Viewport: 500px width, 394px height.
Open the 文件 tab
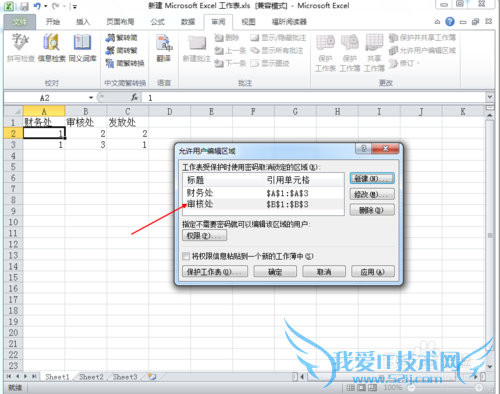pyautogui.click(x=19, y=22)
